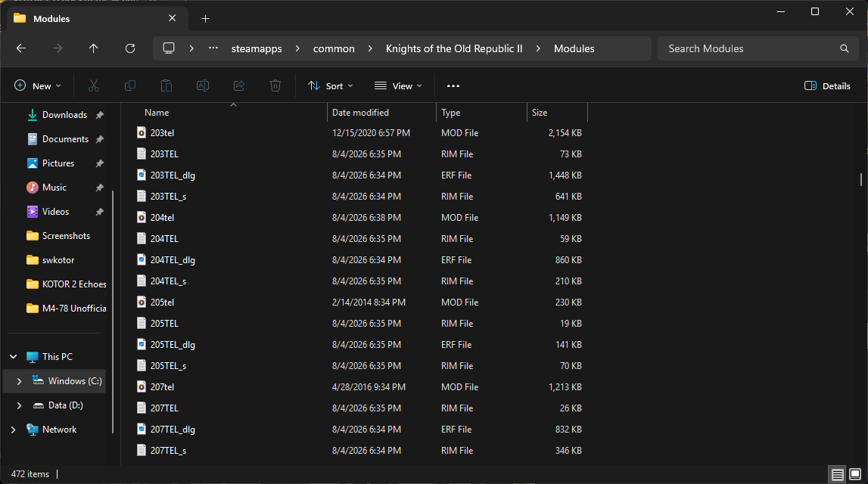
Task: Show hidden breadcrumb path ellipsis
Action: click(x=213, y=48)
